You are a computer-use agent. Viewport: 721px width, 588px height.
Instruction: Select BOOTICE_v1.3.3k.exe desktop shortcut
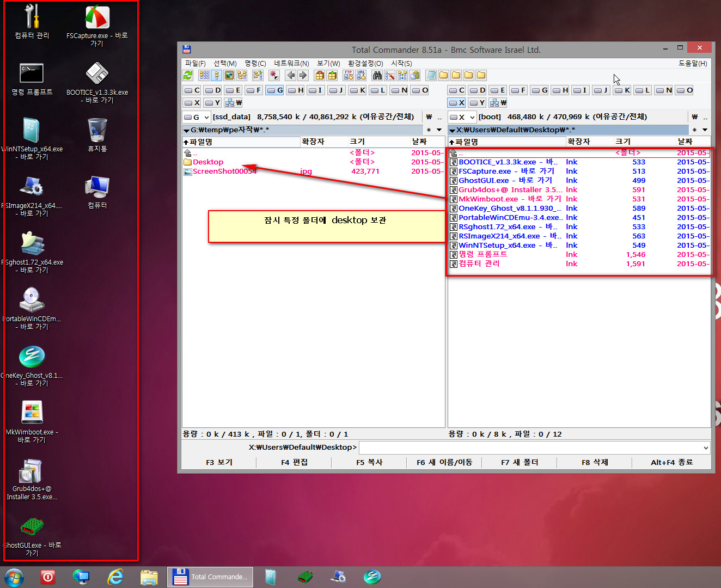click(x=97, y=82)
